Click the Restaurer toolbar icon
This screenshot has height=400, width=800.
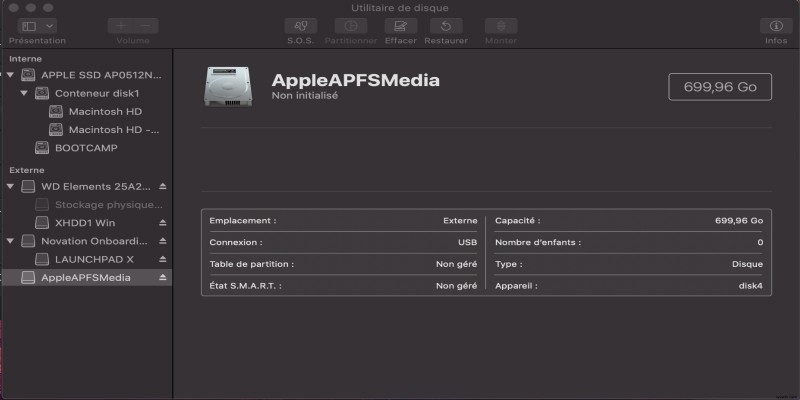(446, 26)
